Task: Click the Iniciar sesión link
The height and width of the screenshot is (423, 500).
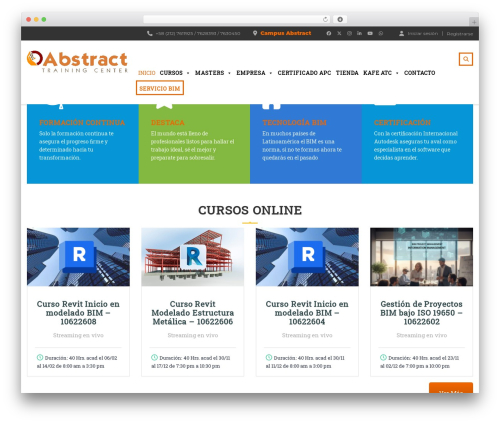Action: coord(423,34)
